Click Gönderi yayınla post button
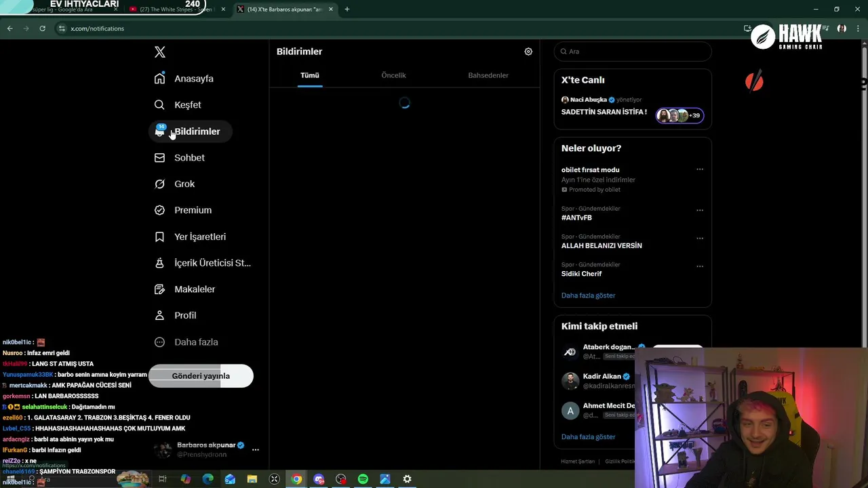The height and width of the screenshot is (488, 868). [x=201, y=376]
